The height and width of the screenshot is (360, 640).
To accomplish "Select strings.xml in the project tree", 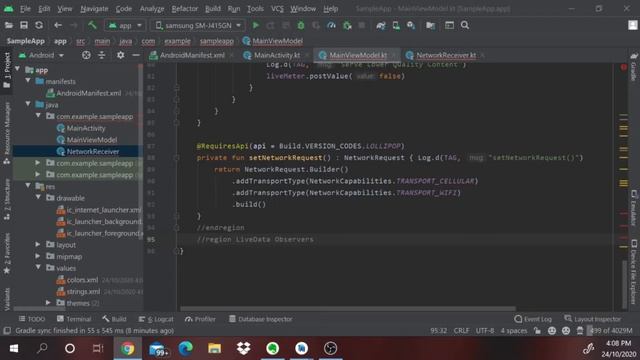I will click(83, 291).
